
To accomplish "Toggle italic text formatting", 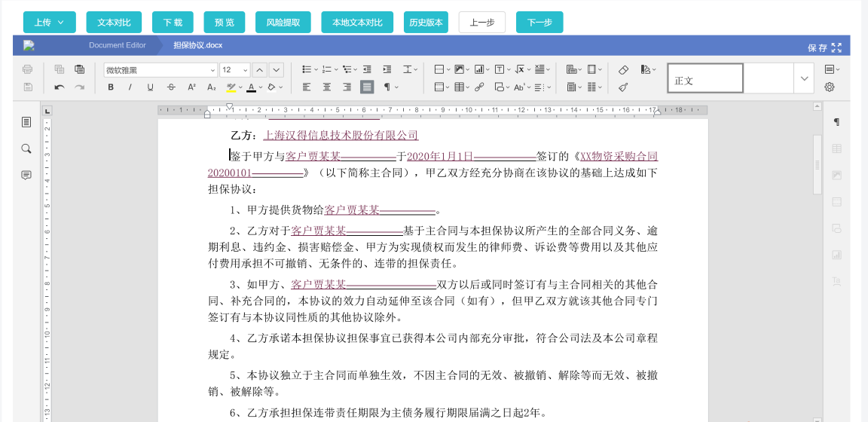I will [x=130, y=87].
